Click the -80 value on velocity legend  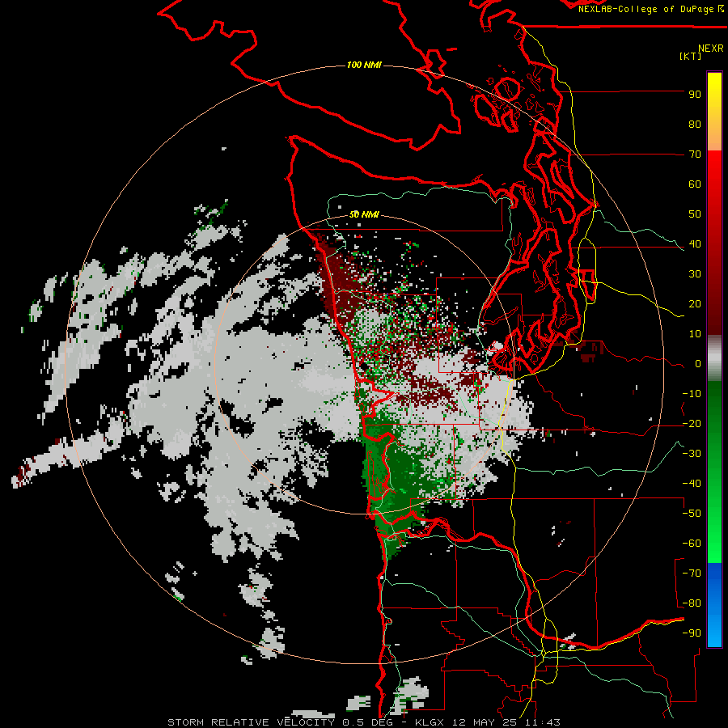coord(692,603)
